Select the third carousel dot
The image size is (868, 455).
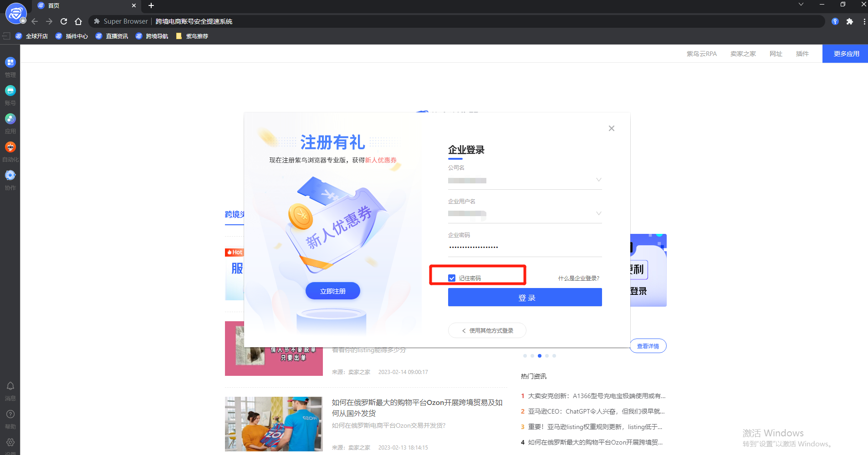coord(540,356)
